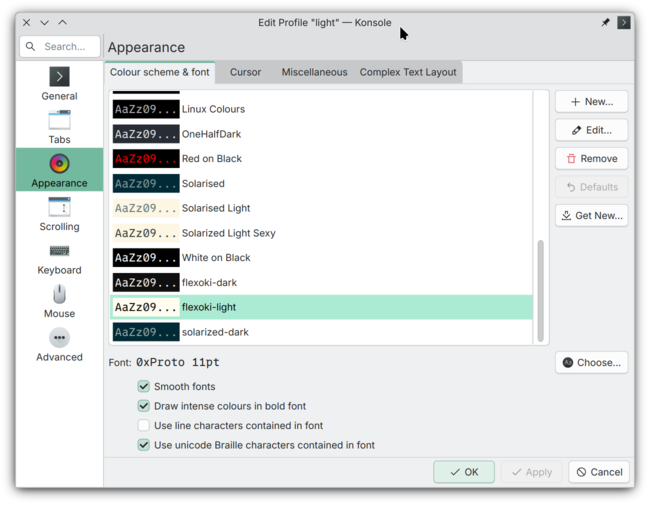Switch to the Cursor tab
This screenshot has width=650, height=506.
coord(245,72)
